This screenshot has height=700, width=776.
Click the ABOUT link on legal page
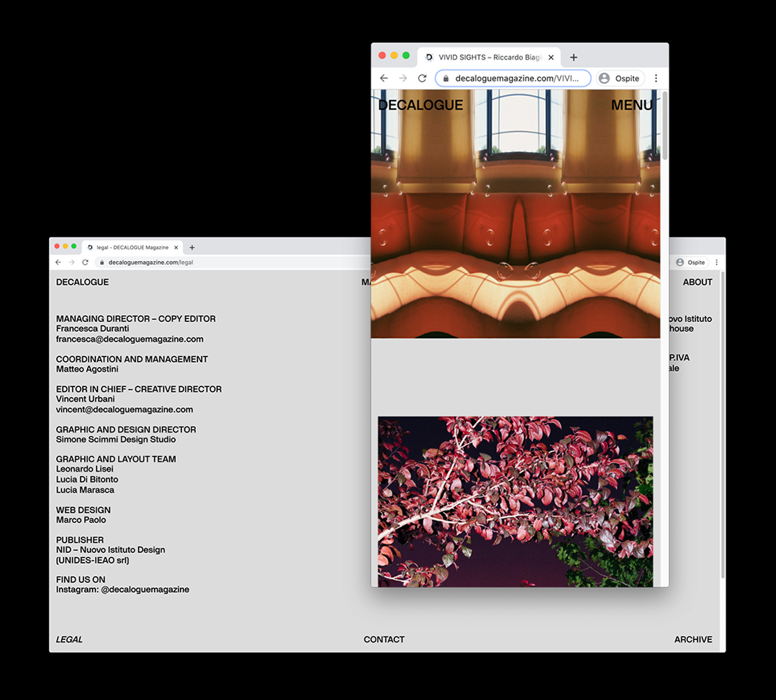coord(697,282)
